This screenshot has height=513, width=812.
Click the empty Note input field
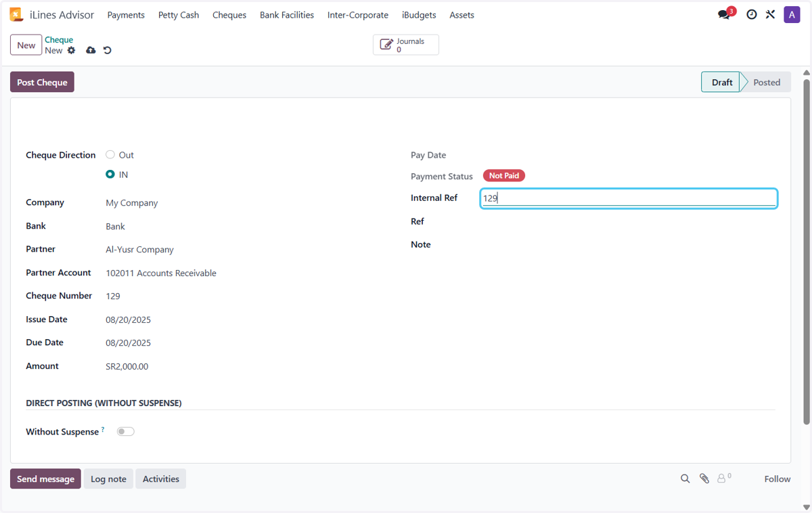point(629,244)
